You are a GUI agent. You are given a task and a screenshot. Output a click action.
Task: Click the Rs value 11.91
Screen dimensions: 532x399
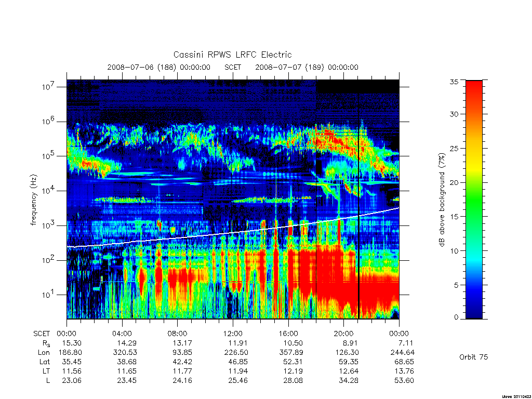(x=238, y=343)
